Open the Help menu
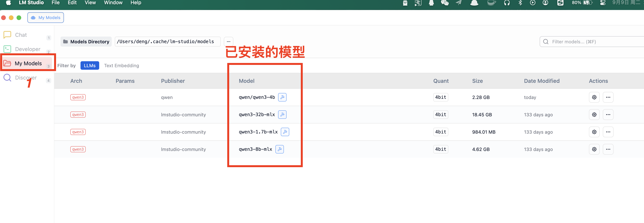Viewport: 644px width, 223px height. tap(136, 3)
